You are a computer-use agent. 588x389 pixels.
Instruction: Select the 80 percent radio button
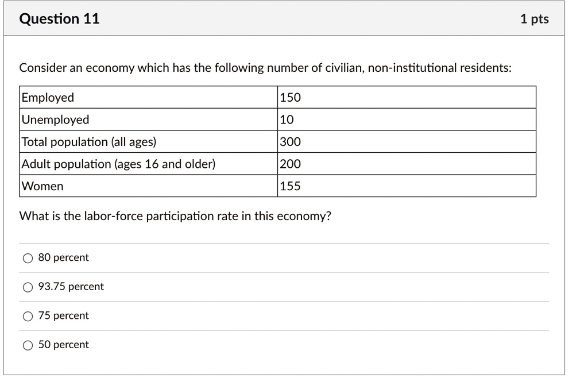(x=28, y=258)
